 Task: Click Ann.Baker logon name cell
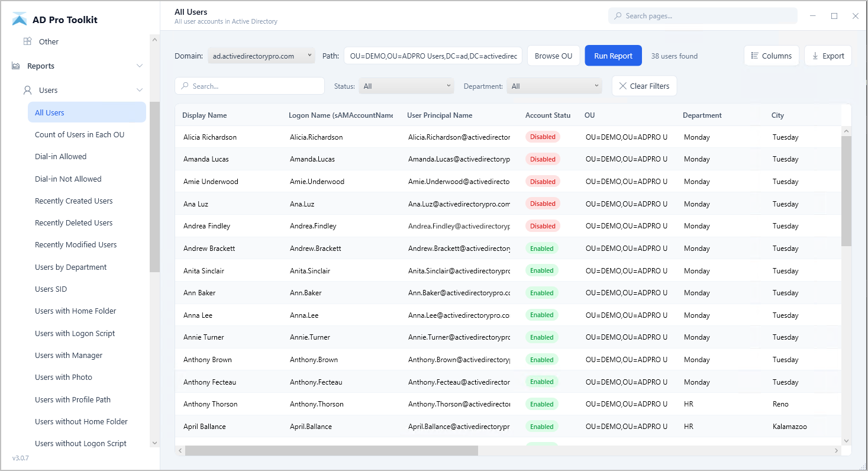coord(306,293)
